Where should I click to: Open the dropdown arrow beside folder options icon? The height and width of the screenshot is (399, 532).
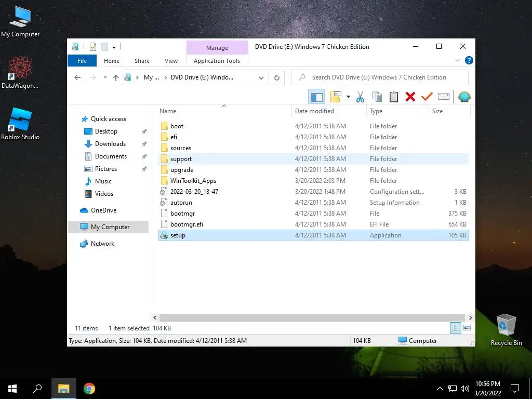(348, 97)
